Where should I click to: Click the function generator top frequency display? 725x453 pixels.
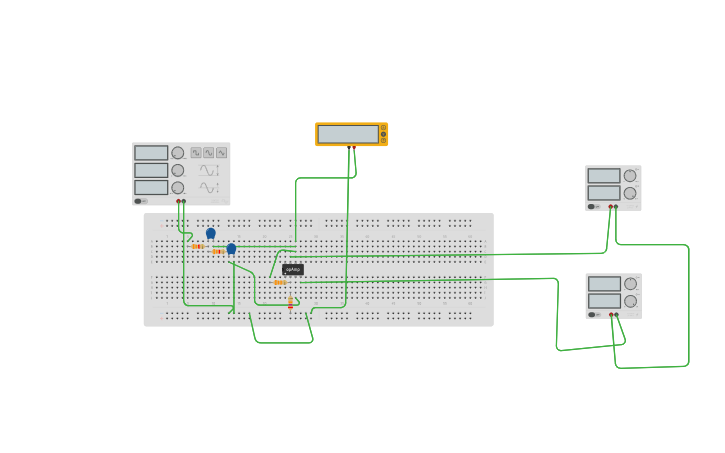click(151, 153)
